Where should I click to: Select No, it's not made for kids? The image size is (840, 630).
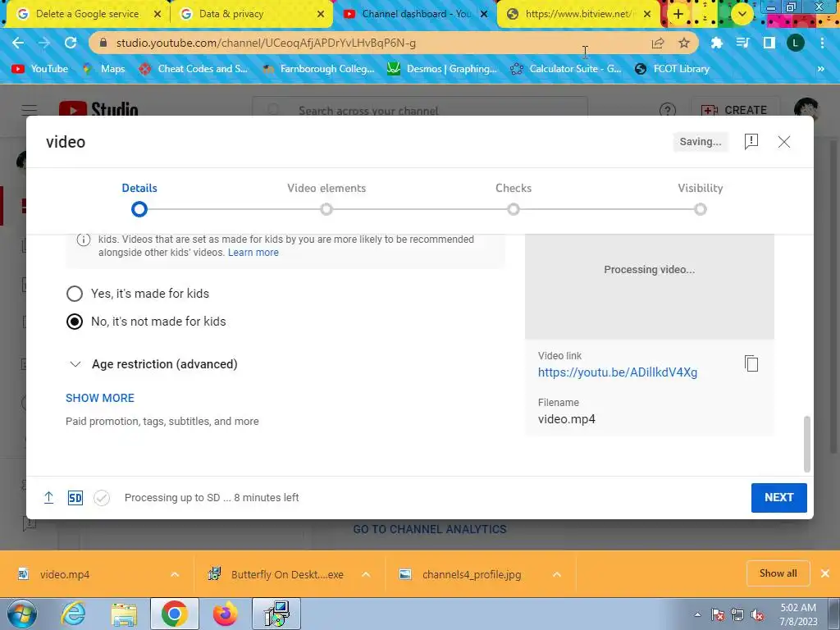tap(75, 322)
